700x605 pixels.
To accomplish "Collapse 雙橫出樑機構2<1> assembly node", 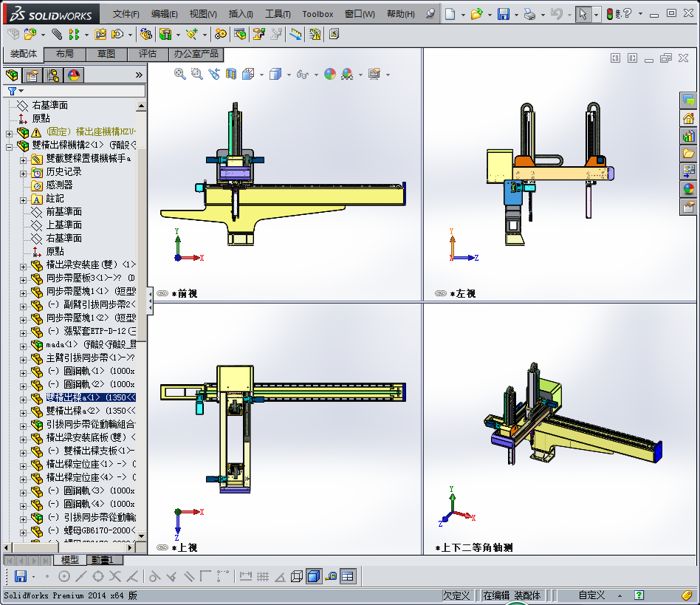I will click(x=9, y=147).
